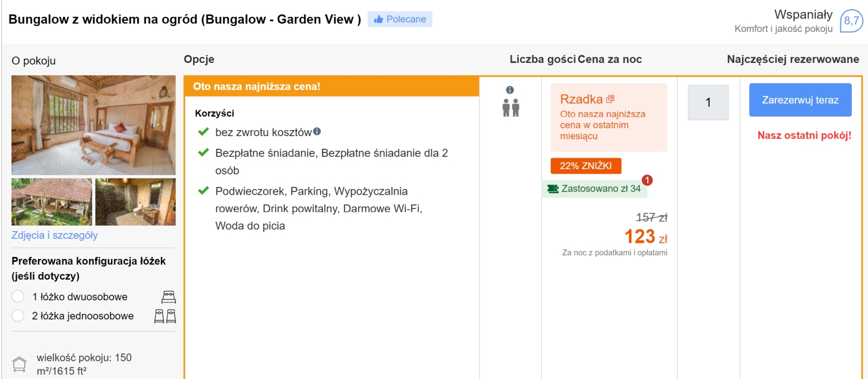Open the bungalow exterior garden thumbnail

52,202
